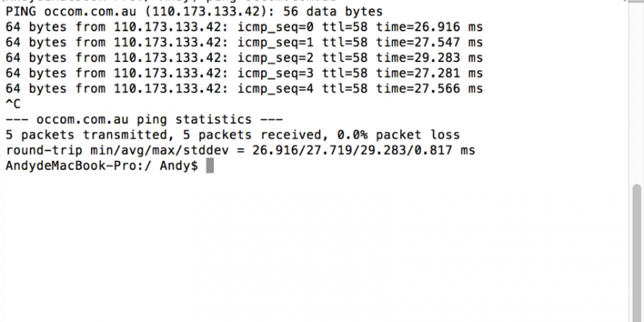The image size is (644, 322).
Task: Click the 26.916/27.719/29.283/0.817 values
Action: pyautogui.click(x=352, y=151)
